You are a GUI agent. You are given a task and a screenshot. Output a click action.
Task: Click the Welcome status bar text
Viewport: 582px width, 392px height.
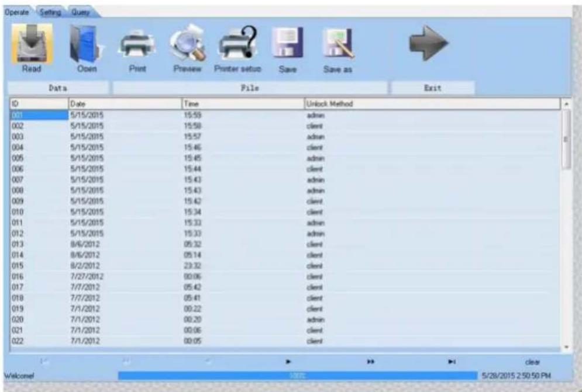19,376
